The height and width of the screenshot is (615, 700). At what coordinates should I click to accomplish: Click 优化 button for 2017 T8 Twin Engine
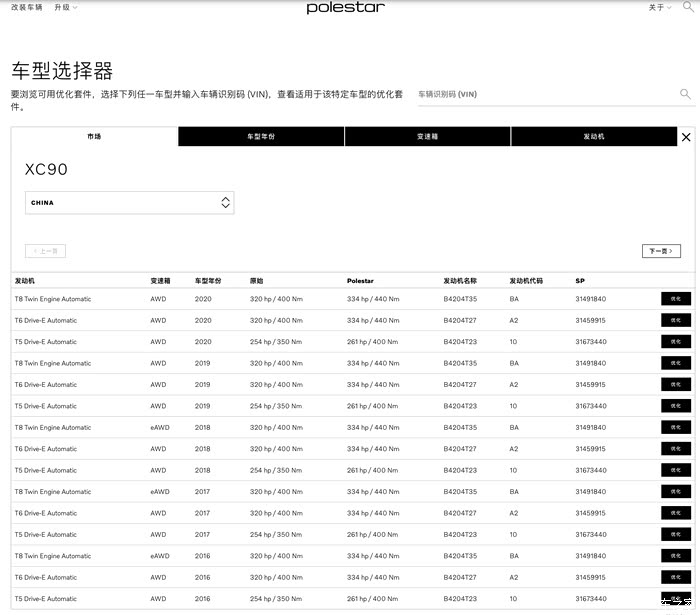point(675,491)
